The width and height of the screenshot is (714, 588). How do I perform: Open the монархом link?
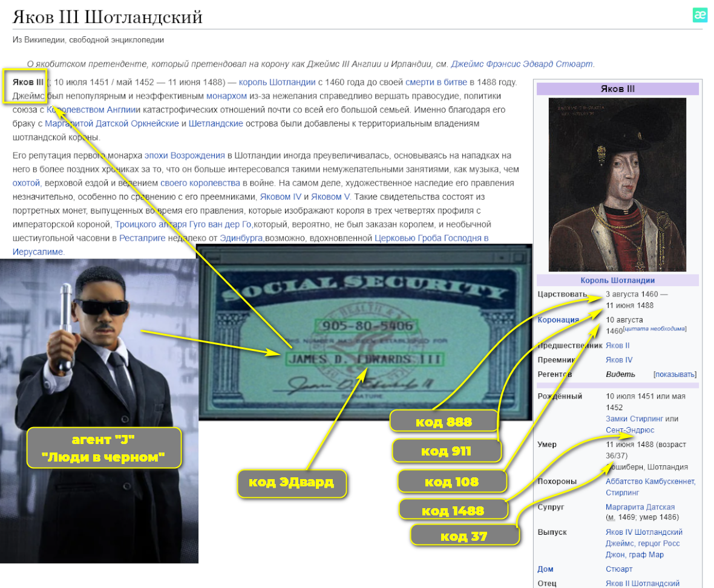pos(226,96)
